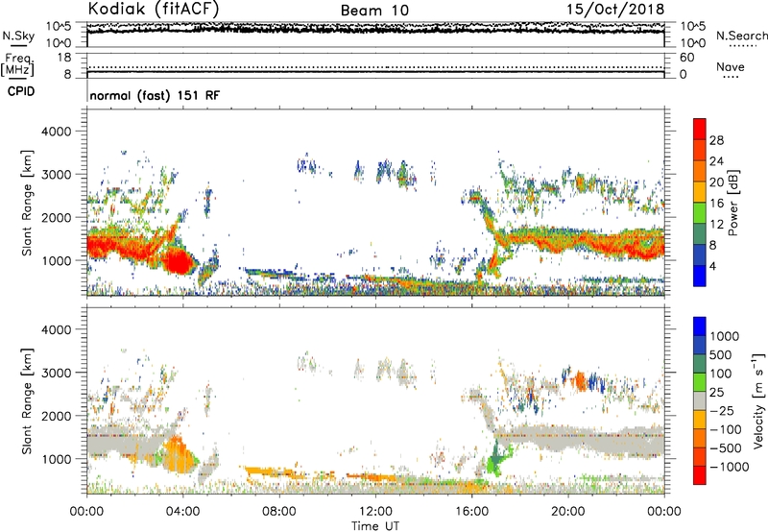Click the 'CPID' label
This screenshot has height=532, width=768.
21,91
